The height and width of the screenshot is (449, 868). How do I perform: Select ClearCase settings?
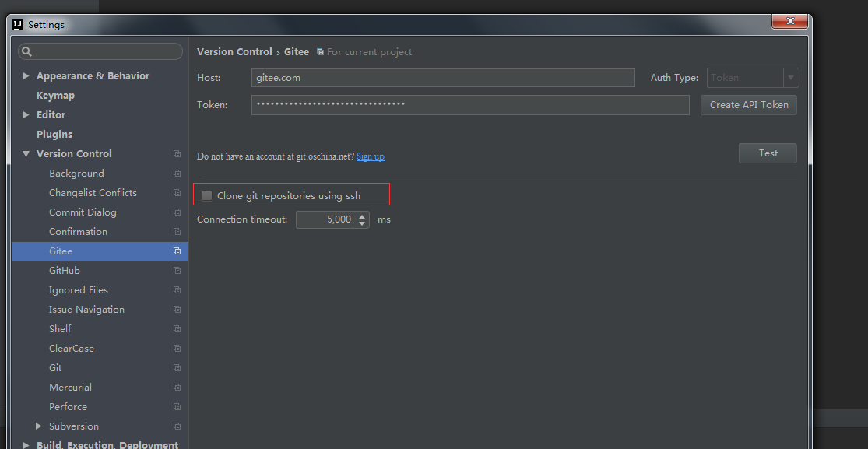[x=72, y=349]
